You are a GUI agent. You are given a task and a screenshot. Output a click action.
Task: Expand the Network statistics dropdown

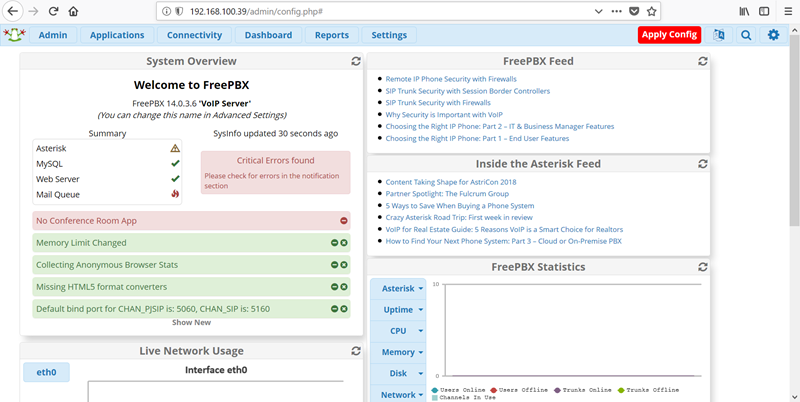(398, 394)
